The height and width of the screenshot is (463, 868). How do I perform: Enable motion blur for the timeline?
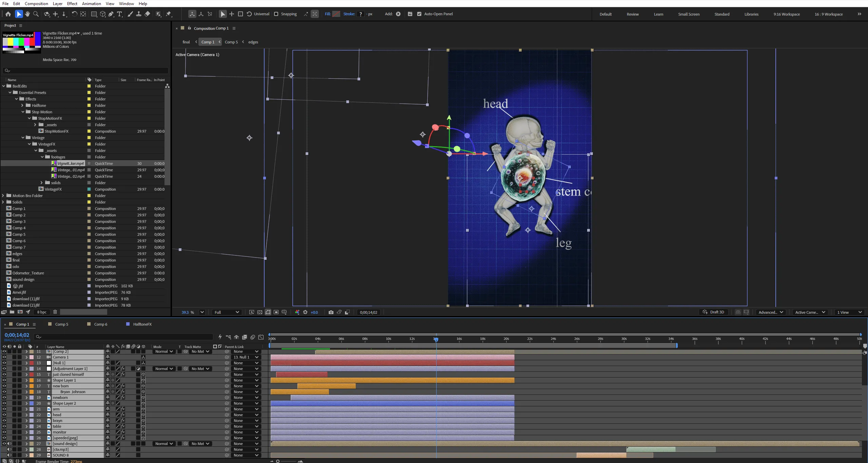(253, 337)
